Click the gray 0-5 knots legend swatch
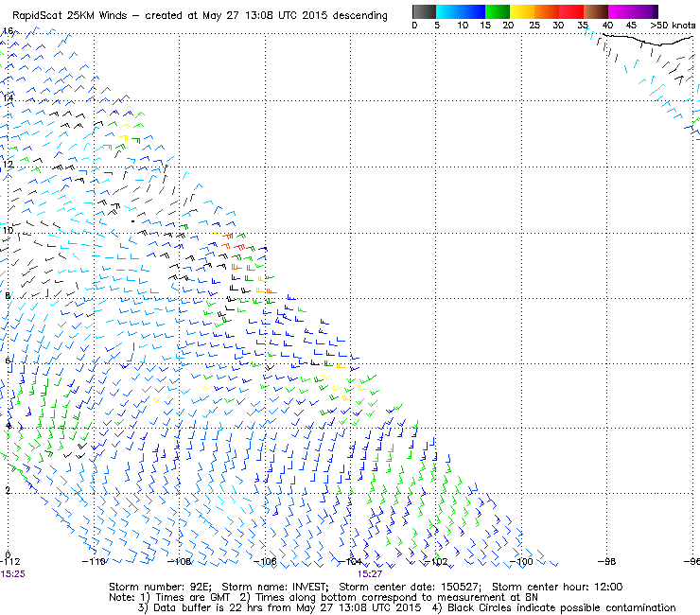 424,11
